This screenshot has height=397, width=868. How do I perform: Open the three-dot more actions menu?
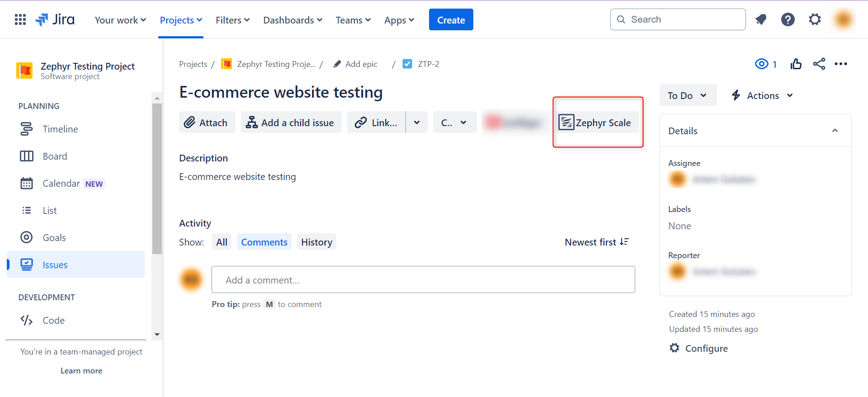pyautogui.click(x=840, y=64)
